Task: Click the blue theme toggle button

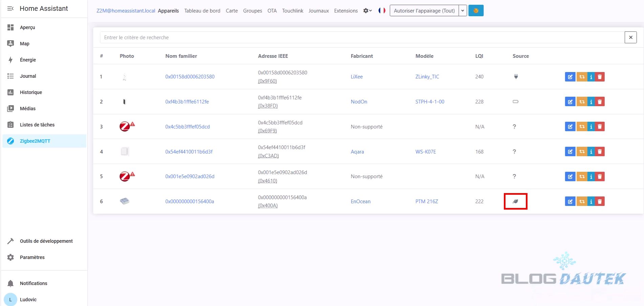Action: [x=476, y=10]
